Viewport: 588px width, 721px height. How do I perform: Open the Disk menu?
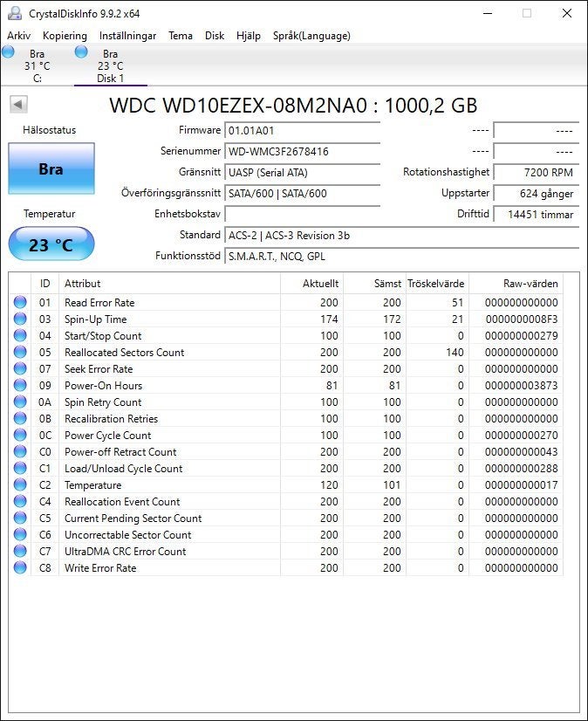[x=215, y=36]
